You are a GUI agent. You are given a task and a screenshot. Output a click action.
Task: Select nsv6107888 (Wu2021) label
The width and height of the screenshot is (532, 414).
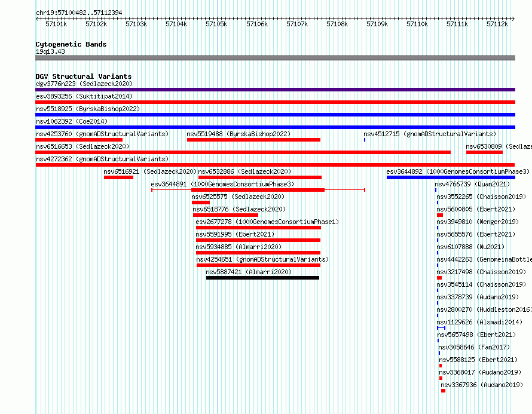click(x=470, y=247)
